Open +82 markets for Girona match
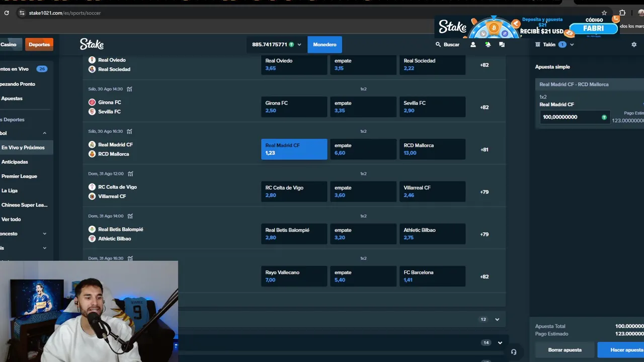Screen dimensions: 644x362 point(485,107)
